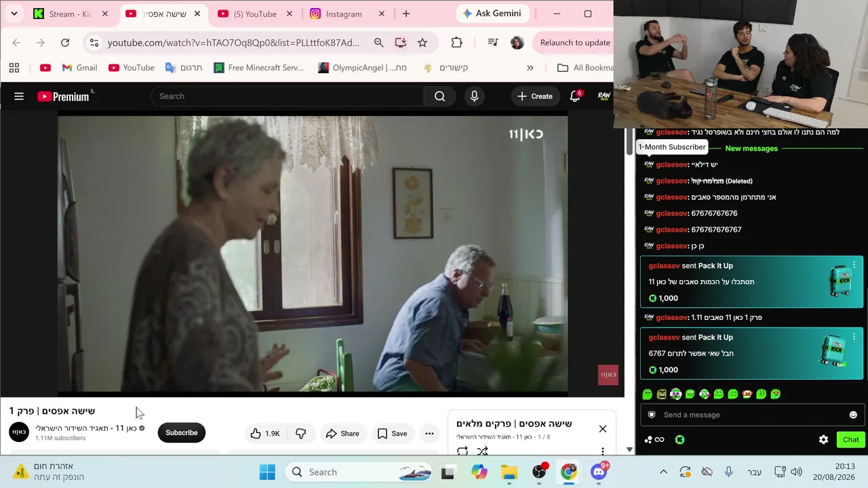Screen dimensions: 868x488
Task: Open more actions menu under the video
Action: [429, 434]
